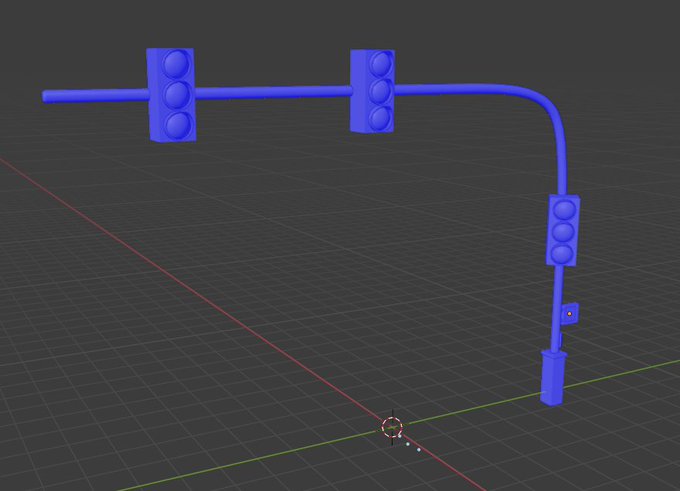
Task: Select the pole-mounted traffic light on the vertical post
Action: point(563,230)
